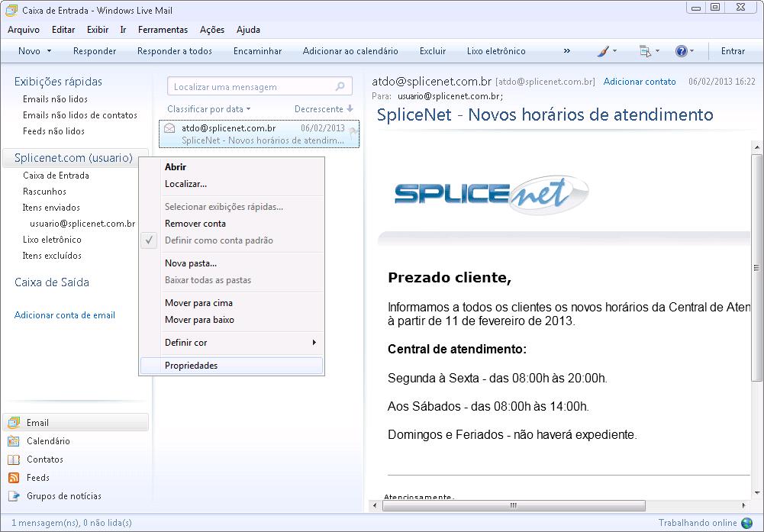Screen dimensions: 764x532
Task: Click the envelope icon on the atdo@splicenet.com.br message
Action: point(169,128)
